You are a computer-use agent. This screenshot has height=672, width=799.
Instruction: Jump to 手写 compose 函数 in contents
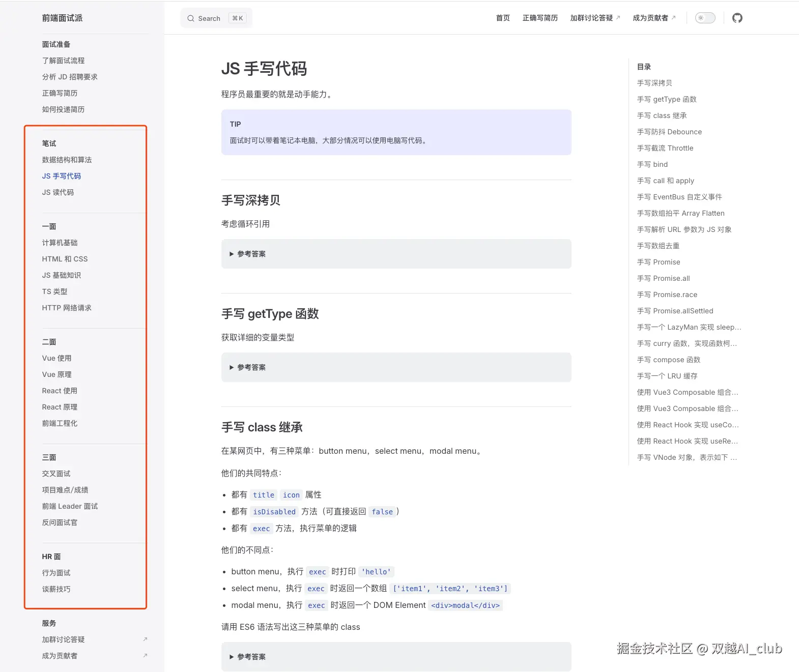tap(669, 360)
